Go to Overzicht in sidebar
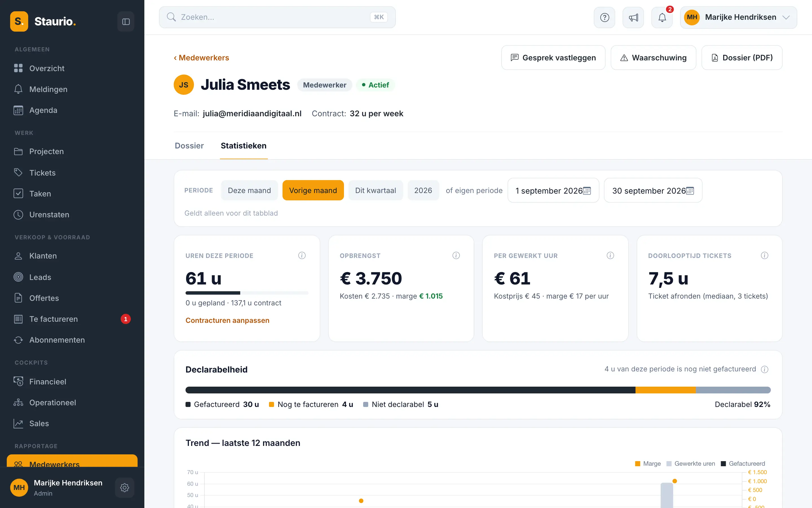 point(72,68)
